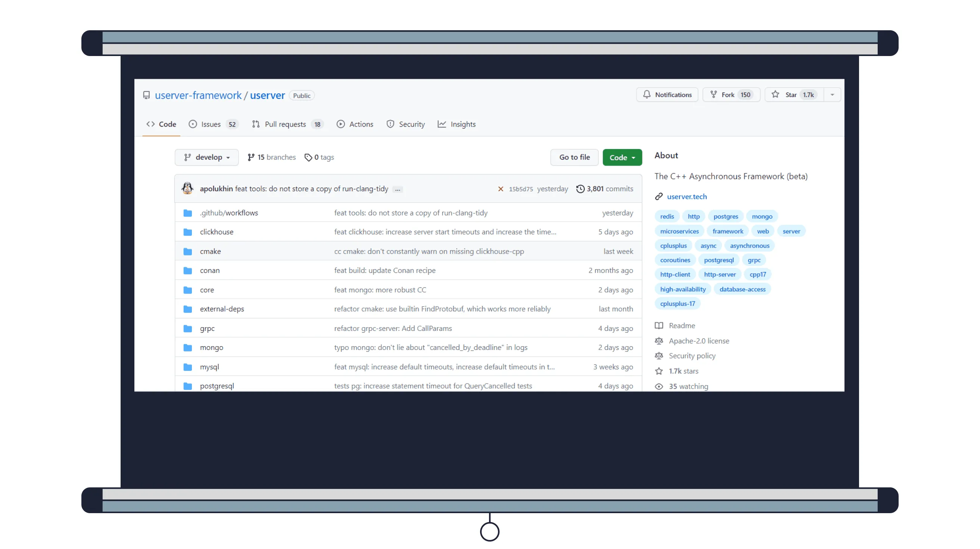Click the grpc folder icon
The width and height of the screenshot is (980, 549).
click(x=187, y=328)
